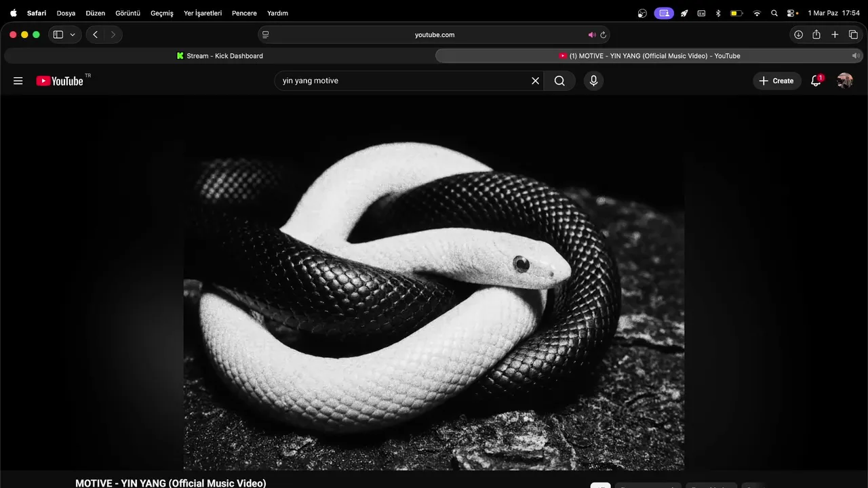The image size is (868, 488).
Task: Open the Yer İşaretleri menu
Action: click(203, 13)
